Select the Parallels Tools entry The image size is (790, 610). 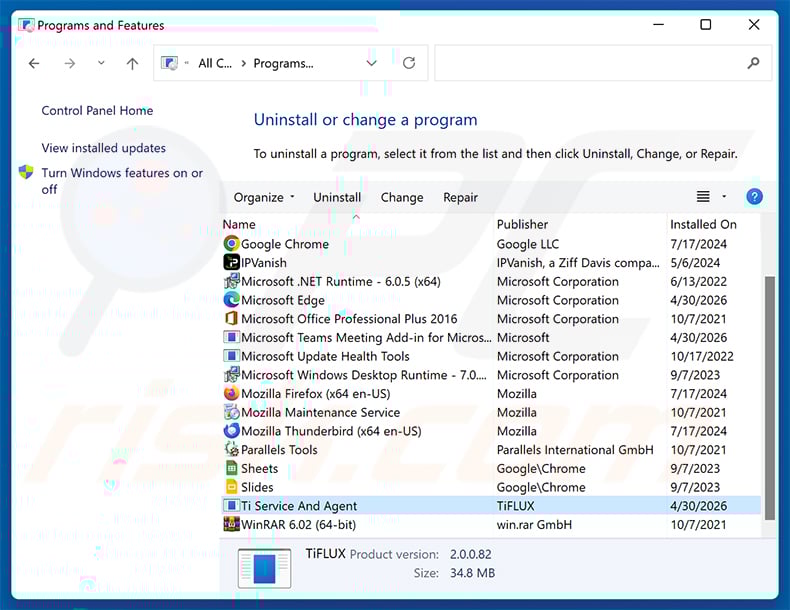coord(279,450)
